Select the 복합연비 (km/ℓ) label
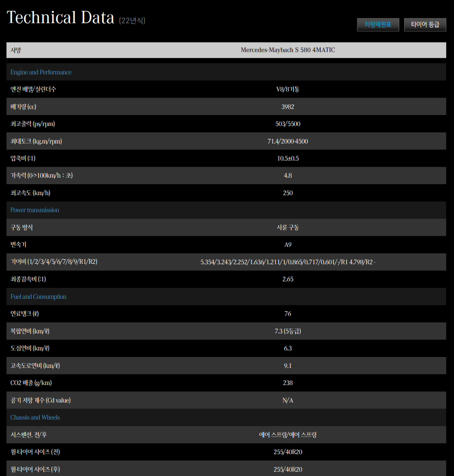This screenshot has height=476, width=454. 30,331
